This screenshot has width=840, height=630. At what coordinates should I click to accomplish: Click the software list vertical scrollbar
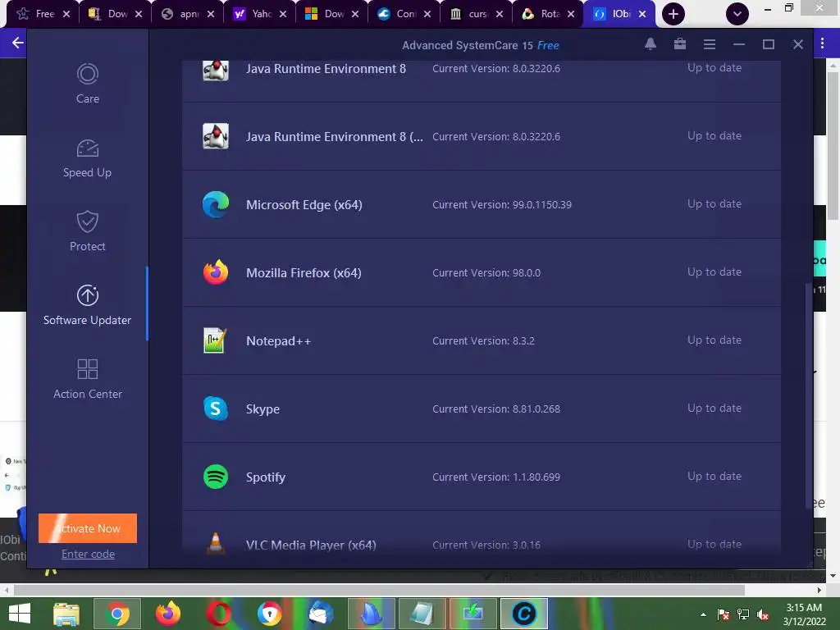tap(809, 396)
